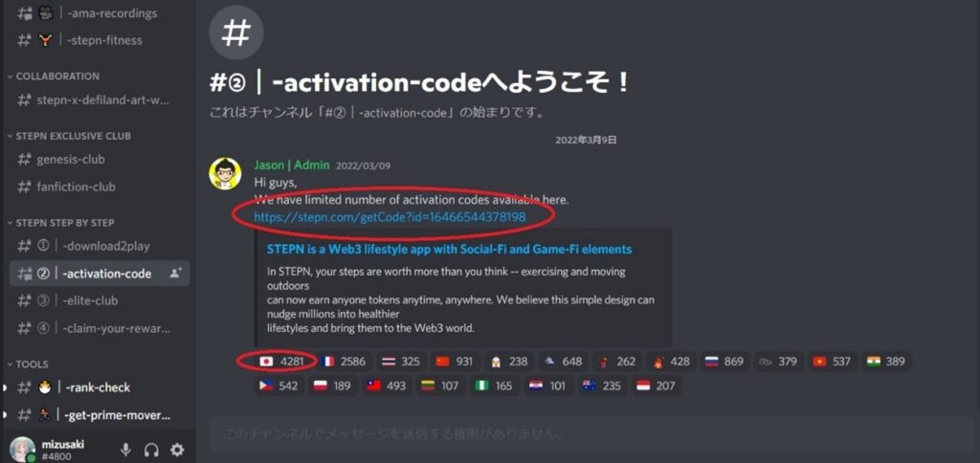The height and width of the screenshot is (463, 980).
Task: Collapse the TOOLS channel category
Action: 28,364
